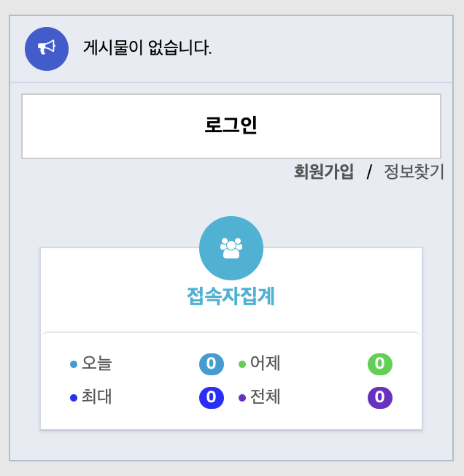Select the 최대 label
Viewport: 464px width, 476px height.
click(97, 397)
